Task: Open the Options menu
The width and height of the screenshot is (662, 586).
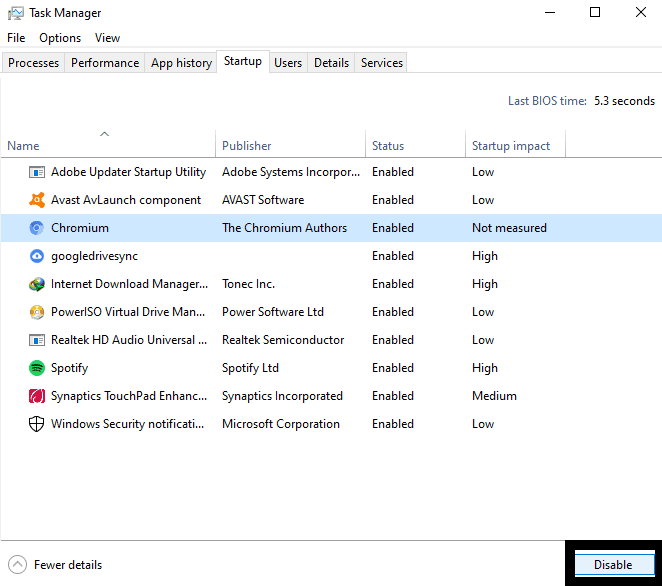Action: pyautogui.click(x=60, y=38)
